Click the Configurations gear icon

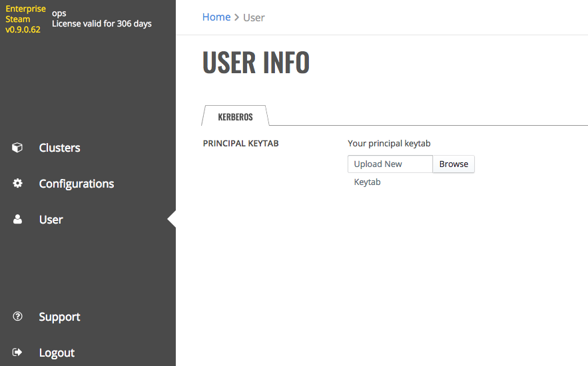[17, 183]
